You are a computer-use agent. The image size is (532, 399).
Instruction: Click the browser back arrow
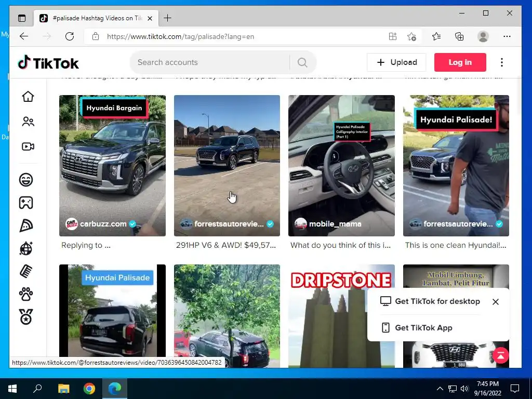[24, 36]
